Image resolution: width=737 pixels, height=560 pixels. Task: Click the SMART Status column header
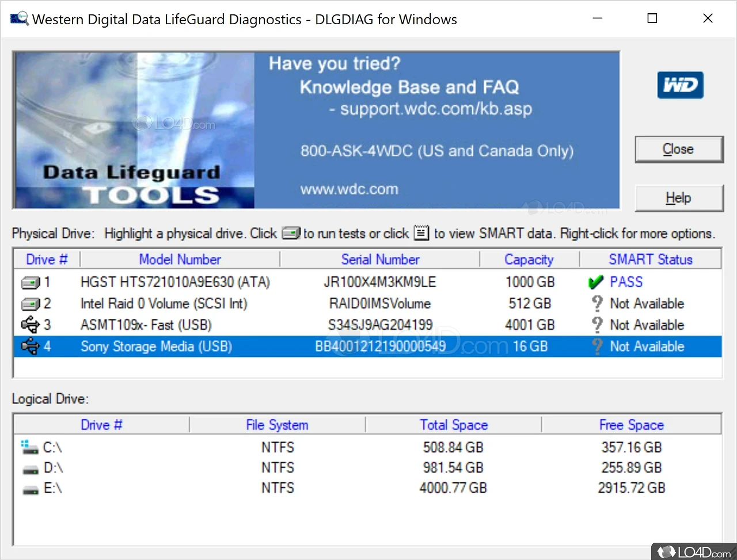coord(651,260)
